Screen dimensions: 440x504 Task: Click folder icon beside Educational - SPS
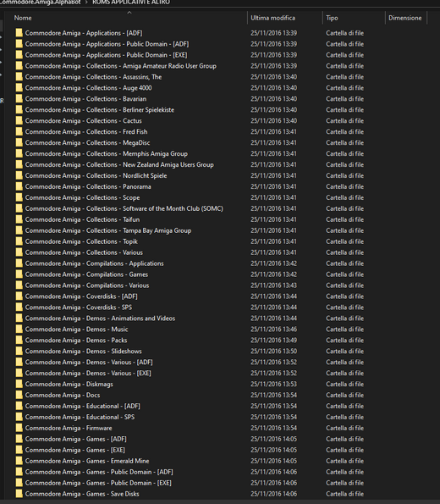pyautogui.click(x=19, y=417)
